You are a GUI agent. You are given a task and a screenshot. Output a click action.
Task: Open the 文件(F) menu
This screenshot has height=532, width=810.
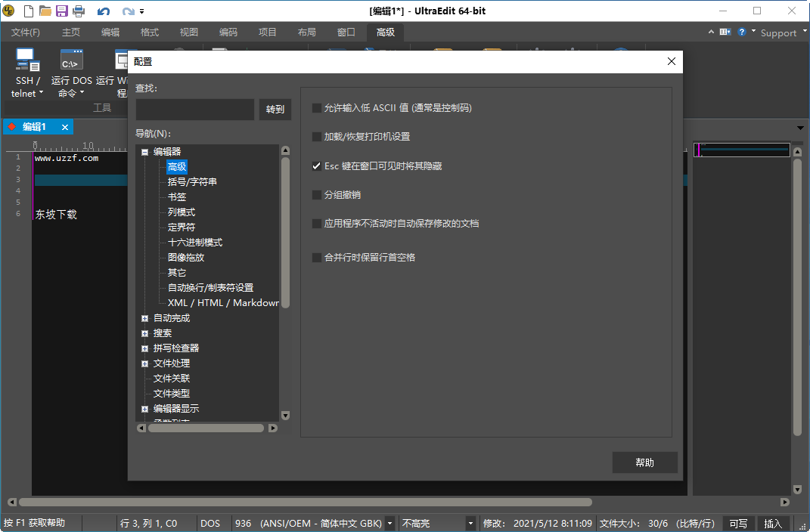coord(26,32)
